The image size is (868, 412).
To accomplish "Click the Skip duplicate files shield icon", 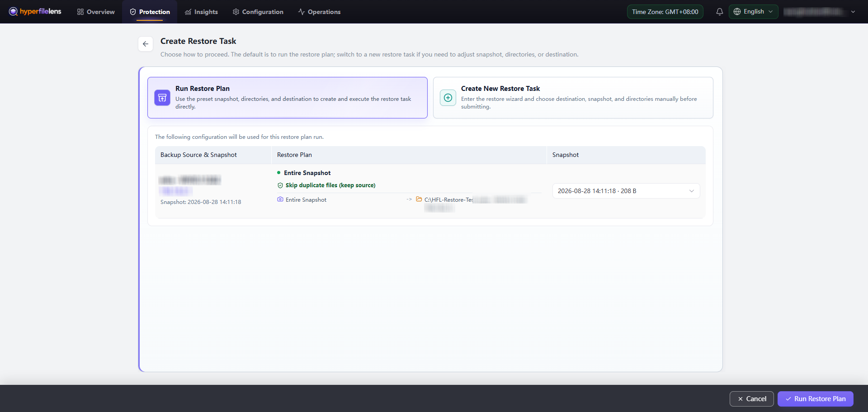I will (280, 185).
